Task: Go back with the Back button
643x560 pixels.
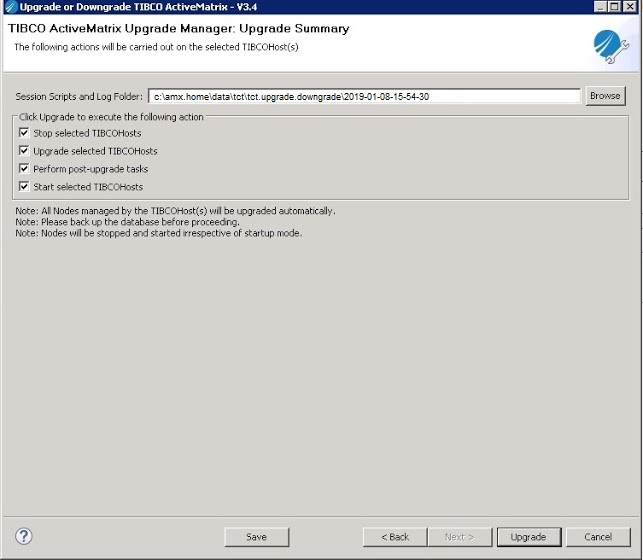Action: pyautogui.click(x=395, y=537)
